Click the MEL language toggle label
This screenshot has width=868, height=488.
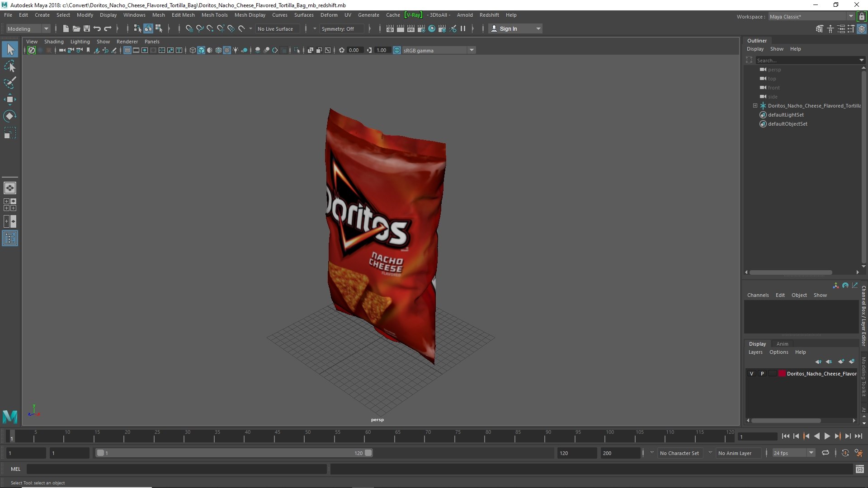[16, 469]
